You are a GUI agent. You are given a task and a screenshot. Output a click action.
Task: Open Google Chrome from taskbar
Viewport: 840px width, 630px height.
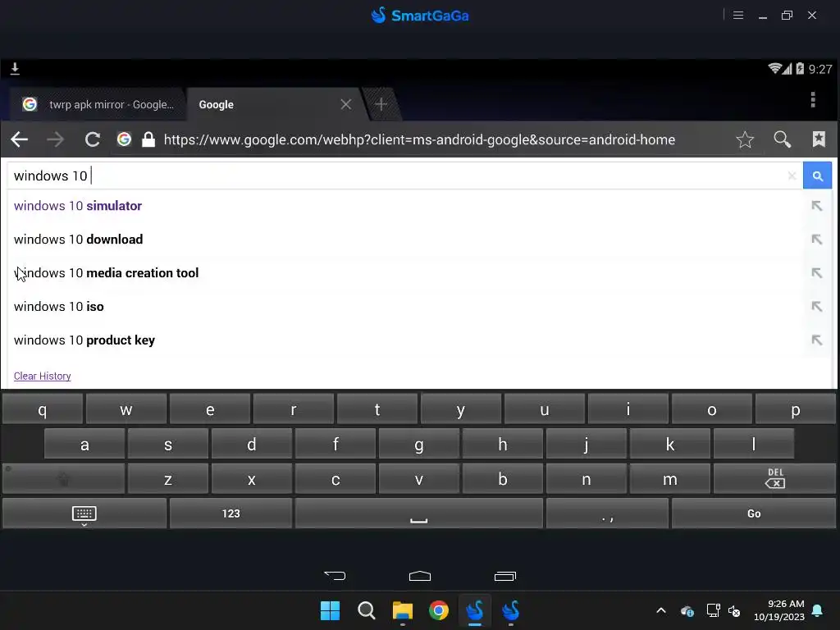point(439,610)
